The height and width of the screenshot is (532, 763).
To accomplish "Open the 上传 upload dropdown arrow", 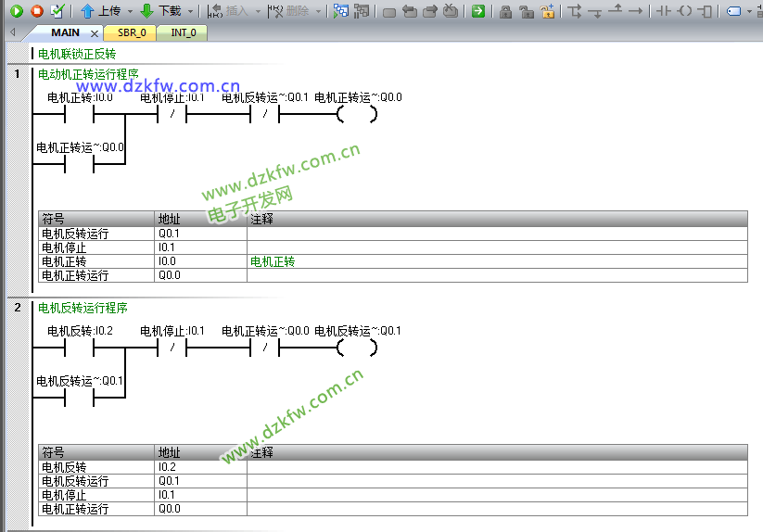I will 130,11.
